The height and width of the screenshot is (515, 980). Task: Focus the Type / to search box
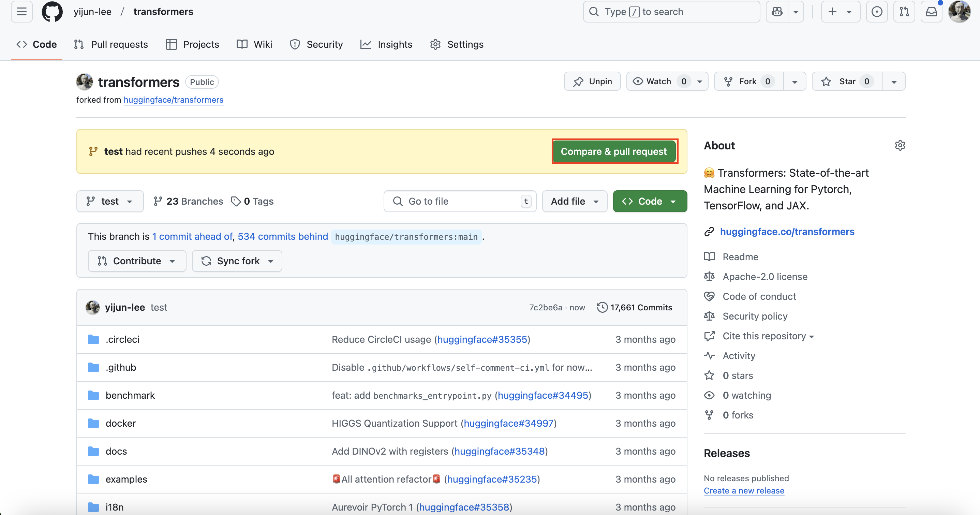click(x=671, y=11)
